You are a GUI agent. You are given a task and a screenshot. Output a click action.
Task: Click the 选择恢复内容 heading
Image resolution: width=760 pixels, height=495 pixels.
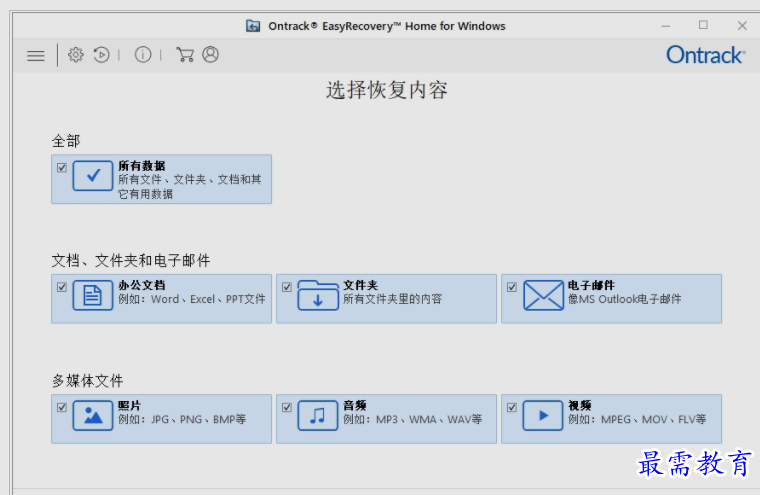coord(387,90)
